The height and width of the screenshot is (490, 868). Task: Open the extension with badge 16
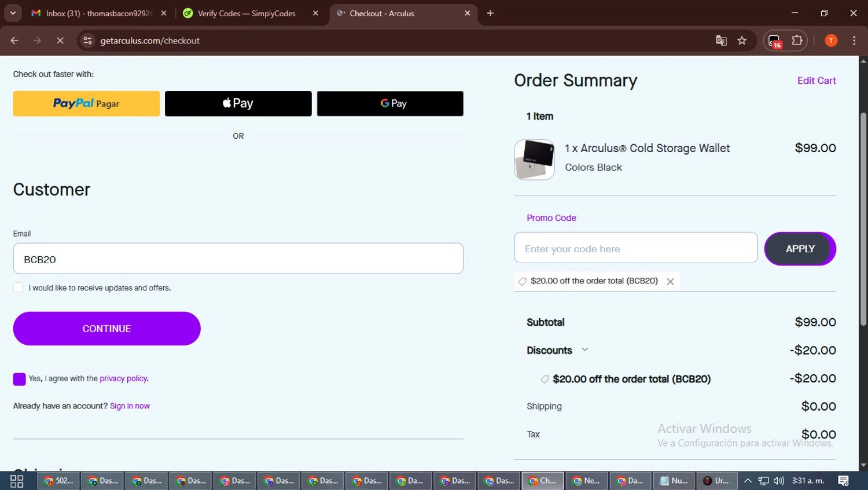point(775,41)
